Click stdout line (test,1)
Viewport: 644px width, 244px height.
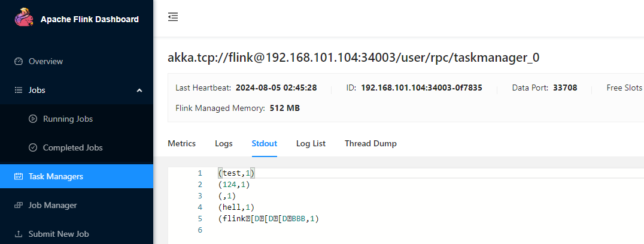pyautogui.click(x=238, y=174)
